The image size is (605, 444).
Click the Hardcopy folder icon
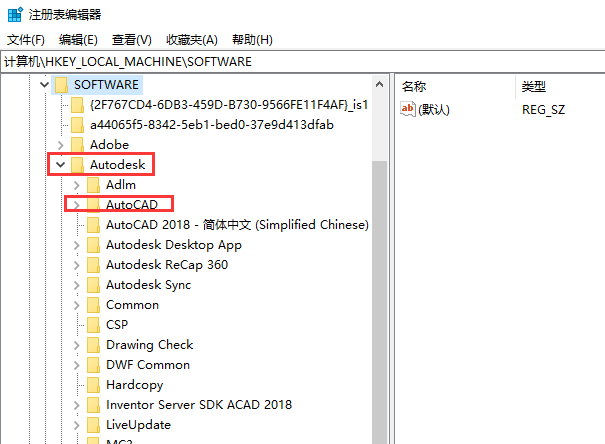[x=94, y=385]
